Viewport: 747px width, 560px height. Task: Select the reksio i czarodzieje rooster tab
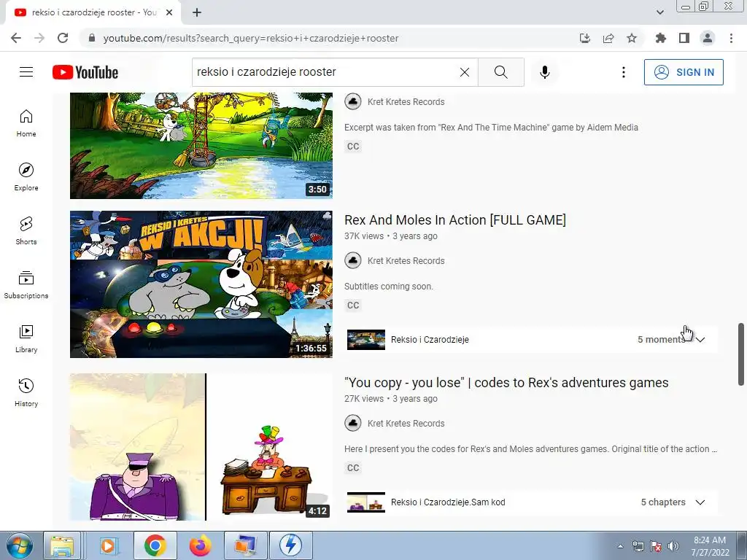(x=93, y=13)
